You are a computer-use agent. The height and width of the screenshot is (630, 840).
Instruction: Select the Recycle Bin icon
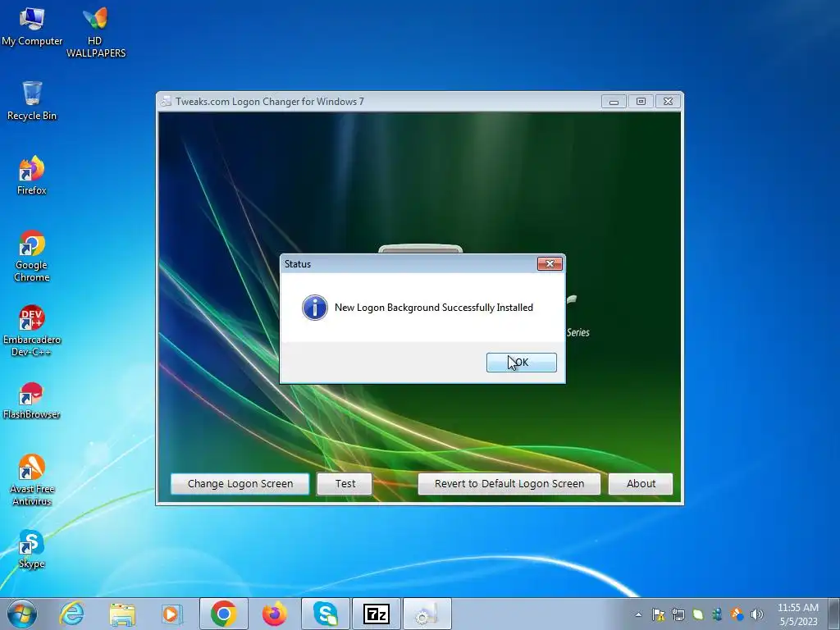(32, 101)
